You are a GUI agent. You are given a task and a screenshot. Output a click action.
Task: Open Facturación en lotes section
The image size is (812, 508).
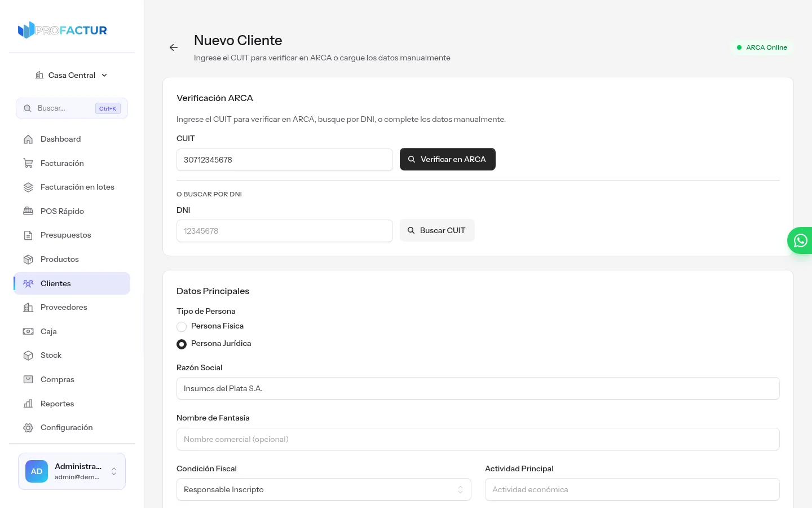coord(72,187)
